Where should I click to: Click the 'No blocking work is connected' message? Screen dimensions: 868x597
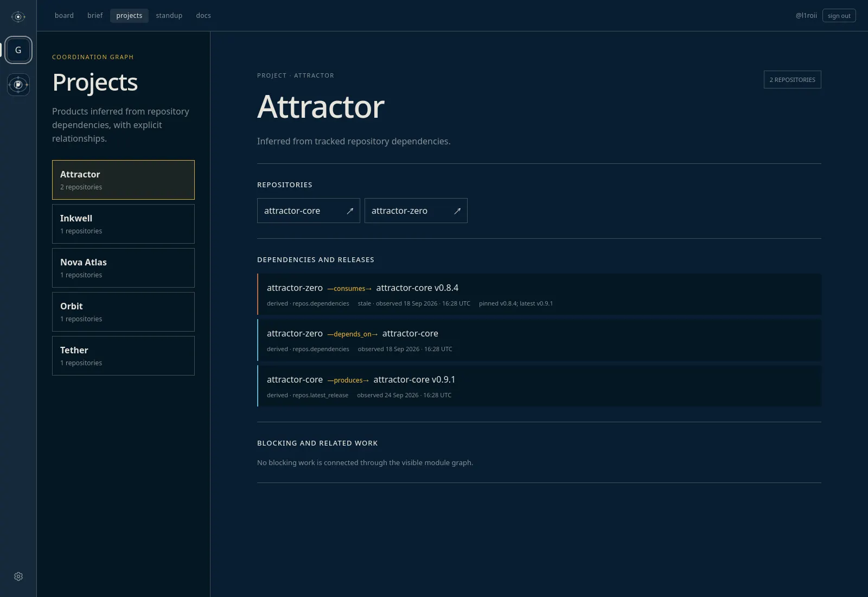[365, 462]
